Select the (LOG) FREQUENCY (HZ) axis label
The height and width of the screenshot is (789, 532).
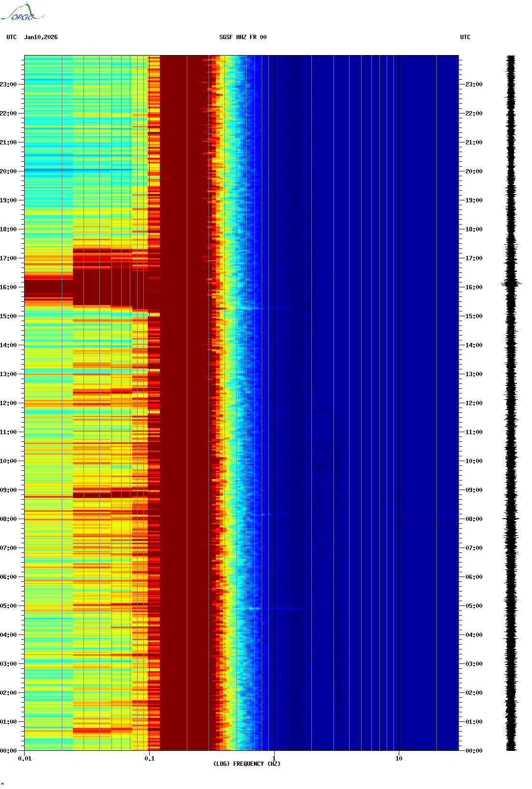click(x=247, y=763)
